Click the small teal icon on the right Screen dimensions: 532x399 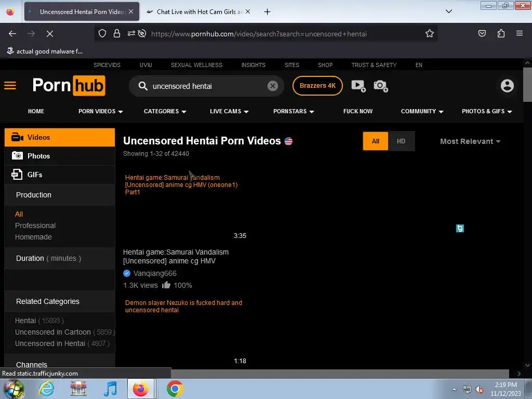460,229
